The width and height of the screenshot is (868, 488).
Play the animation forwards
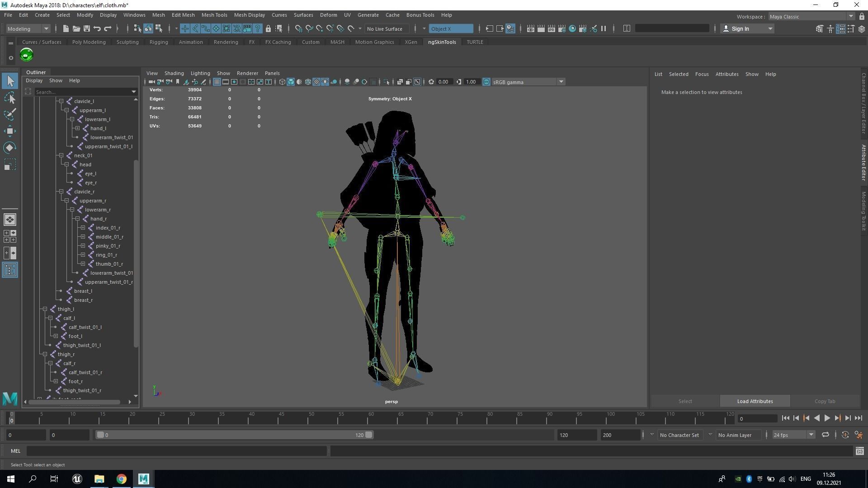click(x=827, y=418)
